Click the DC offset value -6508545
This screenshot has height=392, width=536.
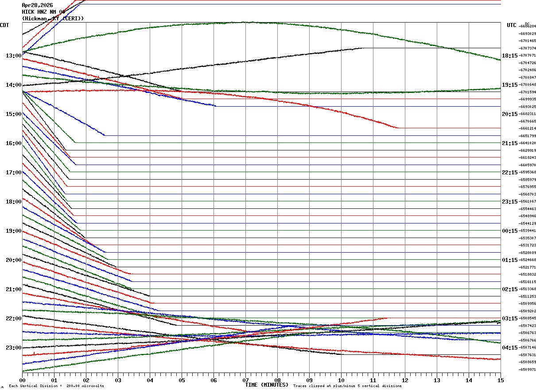pyautogui.click(x=527, y=319)
